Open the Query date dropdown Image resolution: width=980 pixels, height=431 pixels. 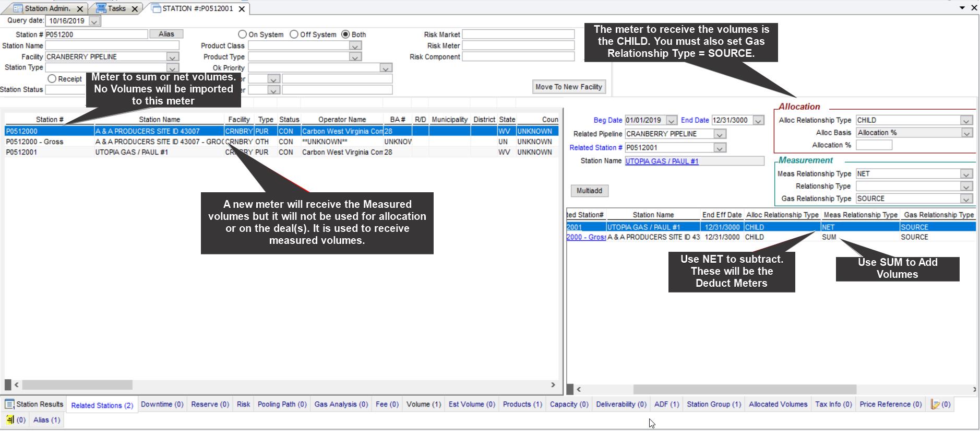pyautogui.click(x=94, y=21)
